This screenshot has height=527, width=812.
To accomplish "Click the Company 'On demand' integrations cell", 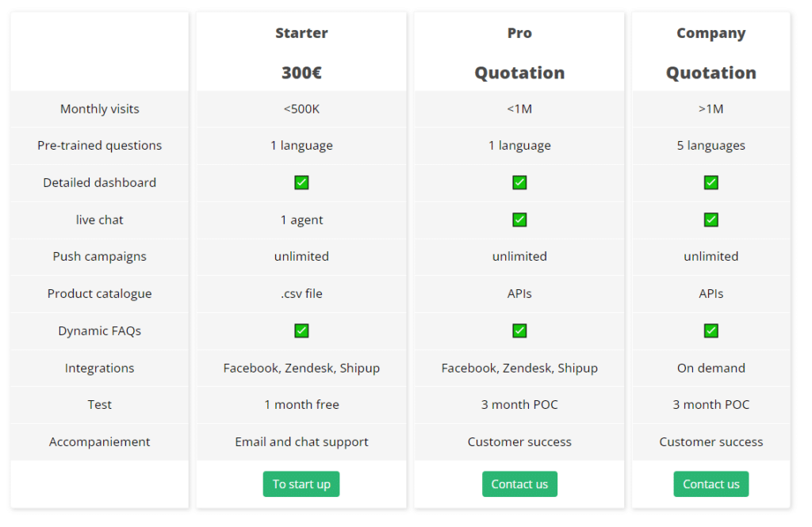I will pos(711,368).
